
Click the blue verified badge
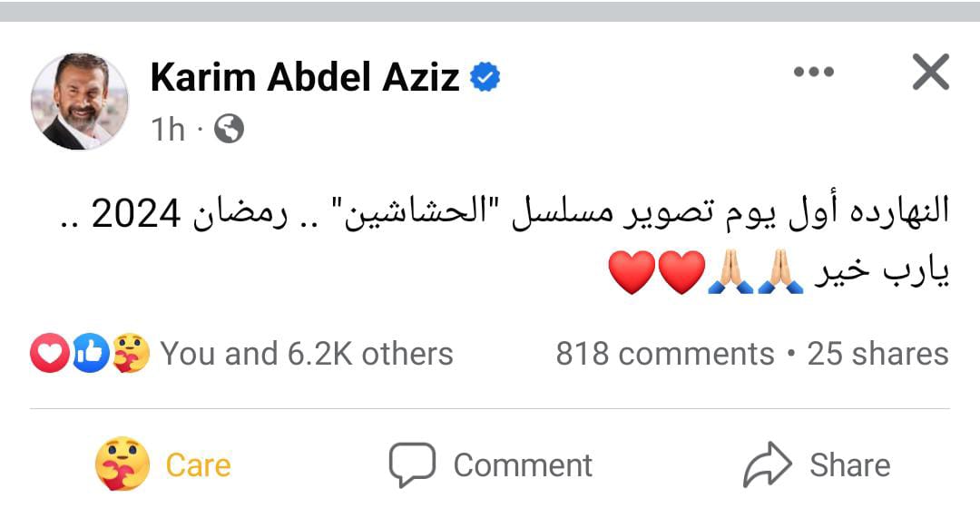pyautogui.click(x=485, y=79)
